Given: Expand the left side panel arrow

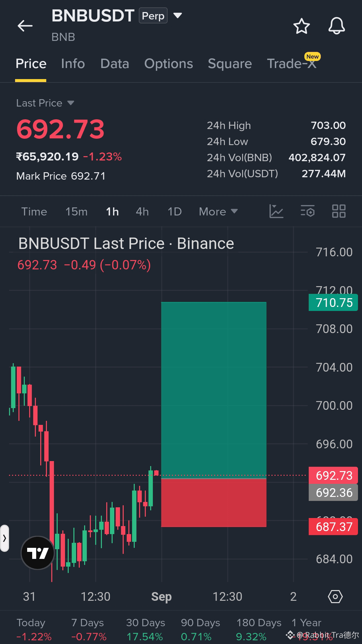Looking at the screenshot, I should [4, 538].
